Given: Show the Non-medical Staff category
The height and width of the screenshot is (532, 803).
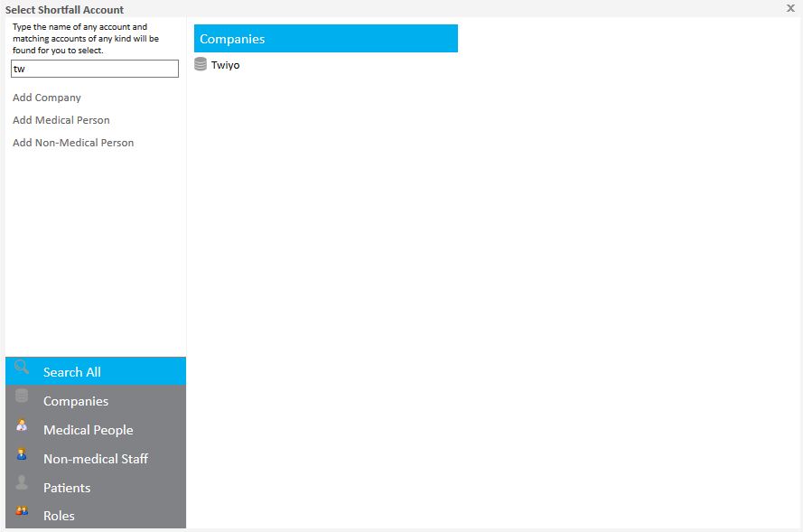Looking at the screenshot, I should (x=95, y=459).
